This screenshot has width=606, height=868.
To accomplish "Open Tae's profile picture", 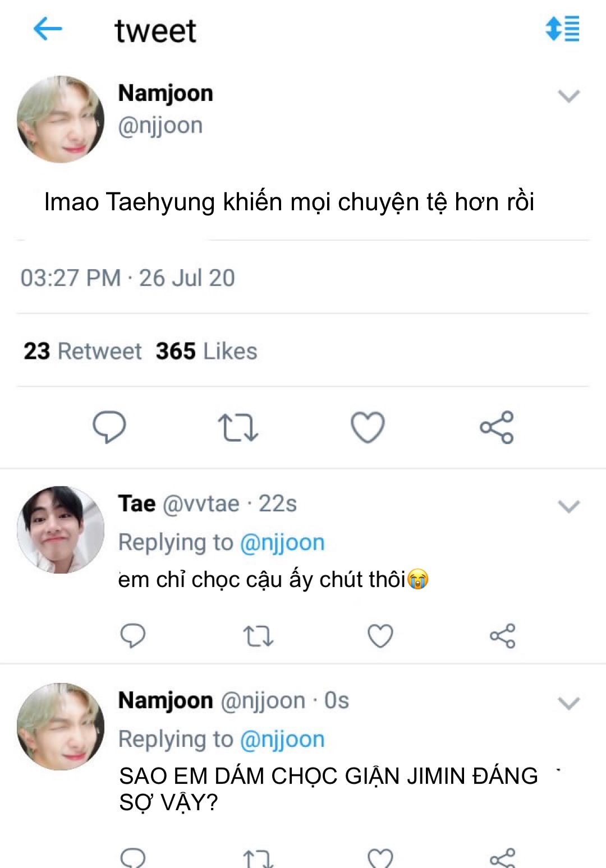I will click(61, 530).
